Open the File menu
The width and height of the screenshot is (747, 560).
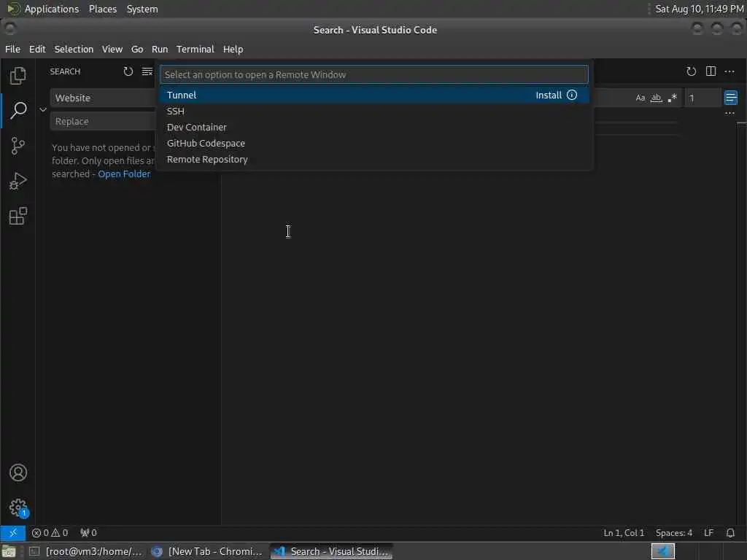coord(13,49)
